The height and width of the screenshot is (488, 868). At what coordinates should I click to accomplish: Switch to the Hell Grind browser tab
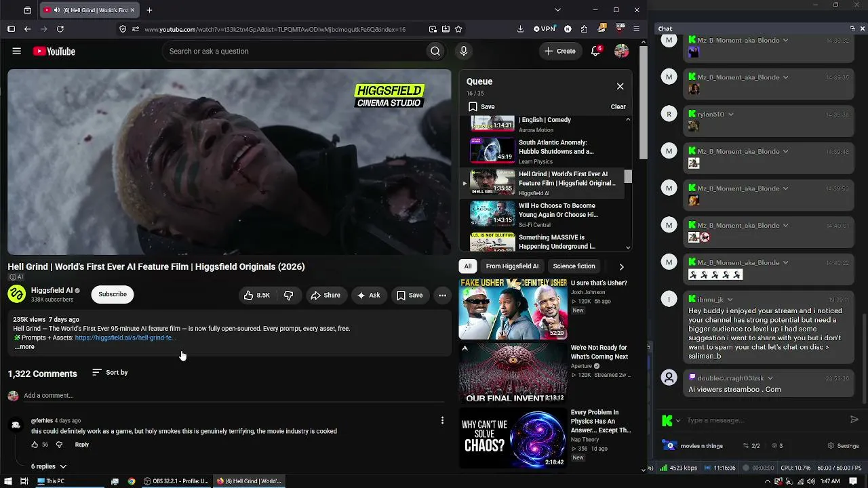(90, 10)
